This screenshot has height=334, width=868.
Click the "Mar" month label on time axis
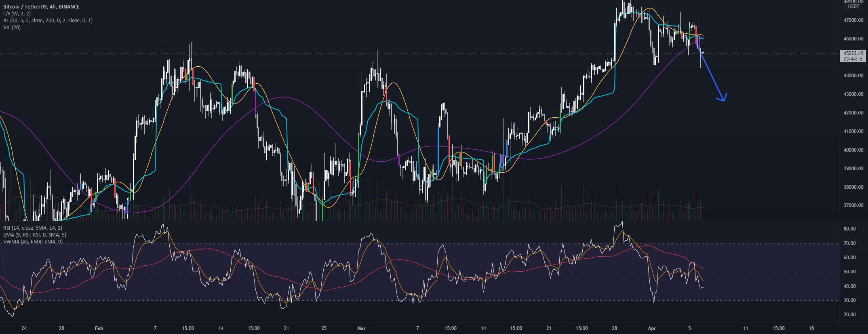[x=361, y=328]
